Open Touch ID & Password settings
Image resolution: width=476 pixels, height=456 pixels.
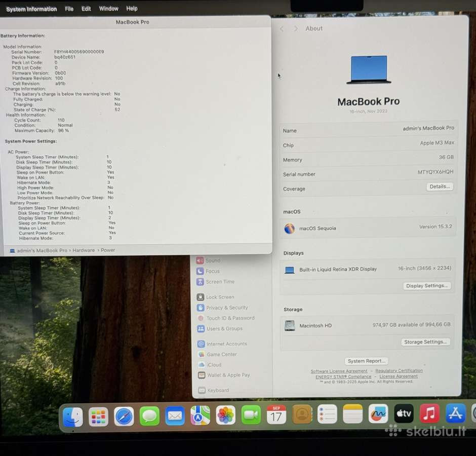226,318
